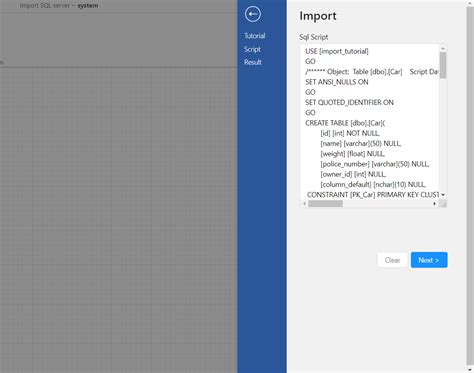
Task: Click the 'SET QUOTED_IDENTIFIER ON' line
Action: coord(349,102)
